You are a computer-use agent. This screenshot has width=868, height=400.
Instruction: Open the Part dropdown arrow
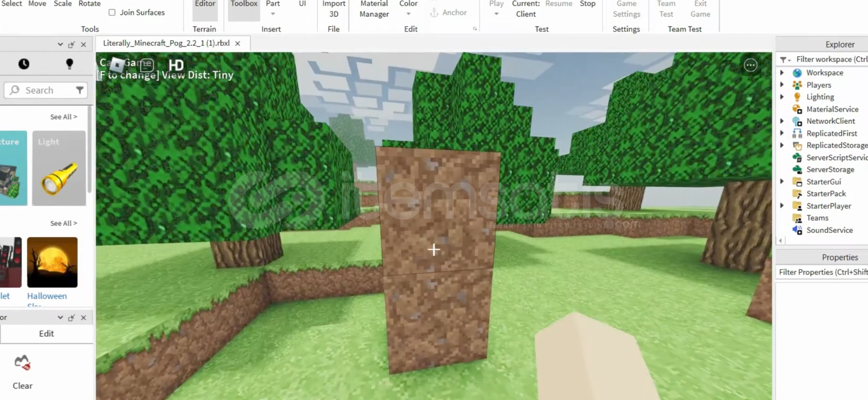tap(273, 14)
